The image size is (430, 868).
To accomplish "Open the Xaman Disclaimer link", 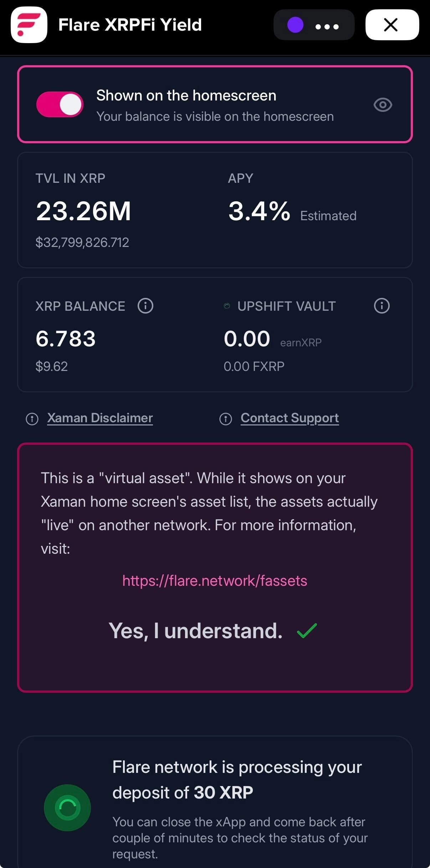I will click(x=100, y=418).
